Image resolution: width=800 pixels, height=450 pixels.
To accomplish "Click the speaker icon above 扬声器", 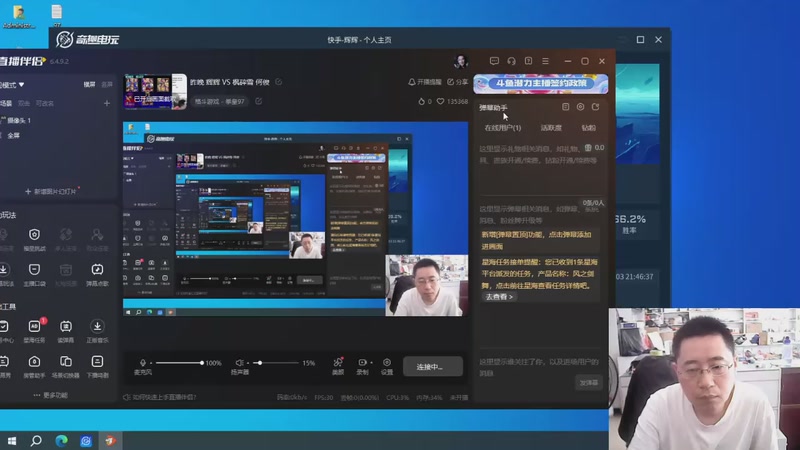I will pyautogui.click(x=239, y=363).
